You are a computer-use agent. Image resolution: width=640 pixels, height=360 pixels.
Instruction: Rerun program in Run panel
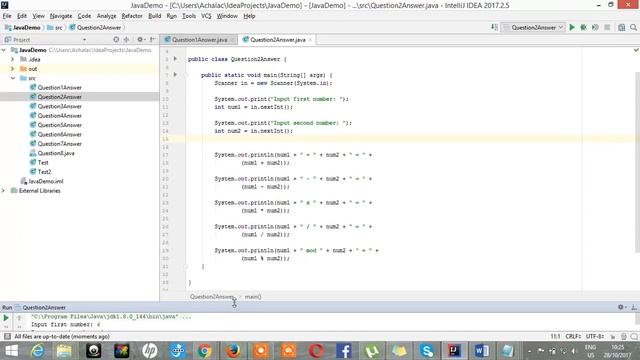pos(6,318)
